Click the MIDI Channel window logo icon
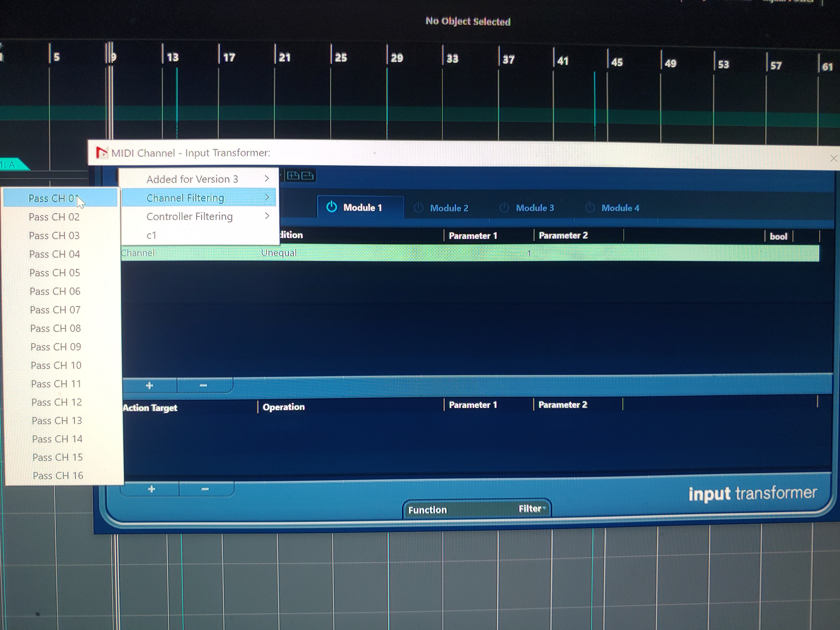 pyautogui.click(x=101, y=153)
